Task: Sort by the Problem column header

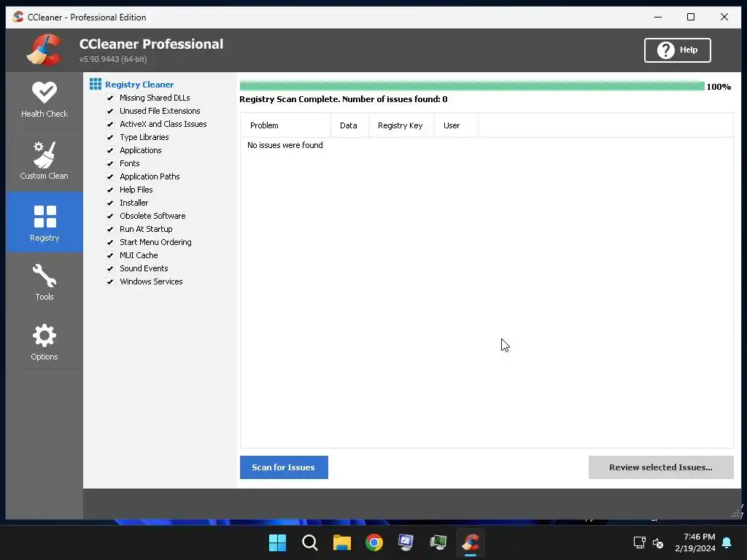Action: pyautogui.click(x=285, y=125)
